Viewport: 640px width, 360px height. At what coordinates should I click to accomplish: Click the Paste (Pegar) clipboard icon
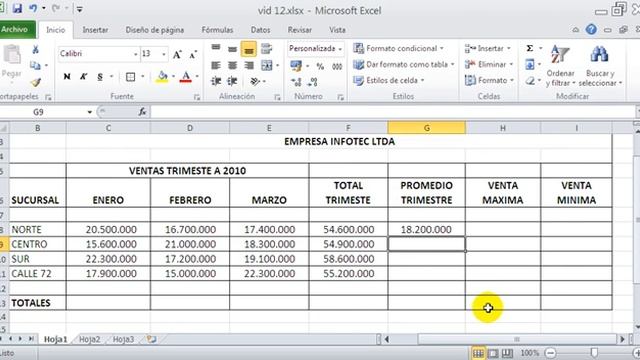click(12, 55)
